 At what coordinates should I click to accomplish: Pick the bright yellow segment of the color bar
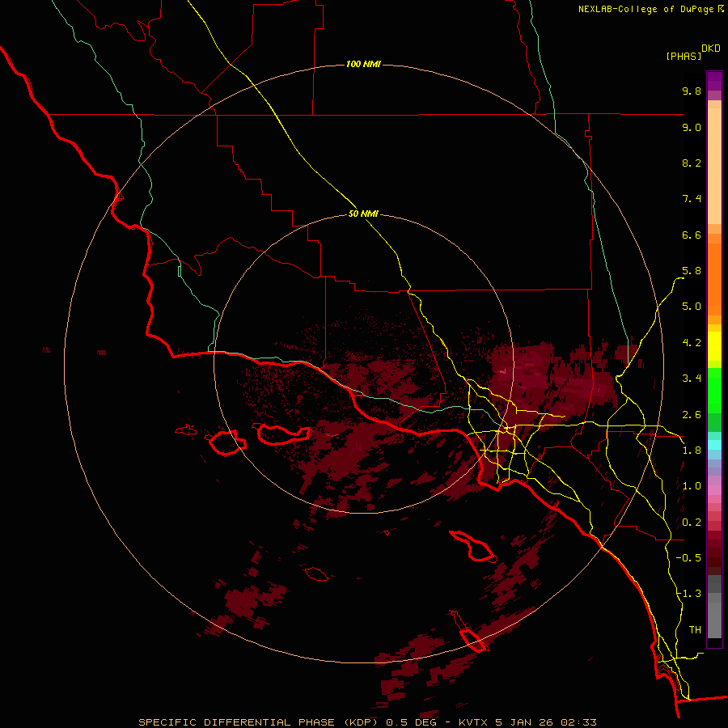point(714,346)
